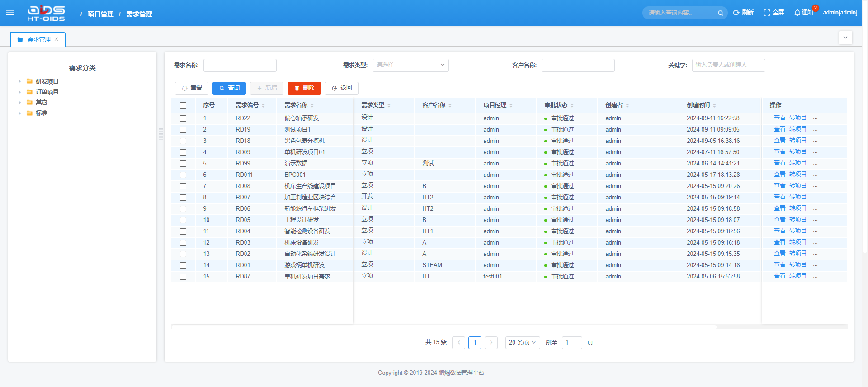Click the blue 查询 button
Viewport: 868px width, 387px height.
tap(229, 88)
